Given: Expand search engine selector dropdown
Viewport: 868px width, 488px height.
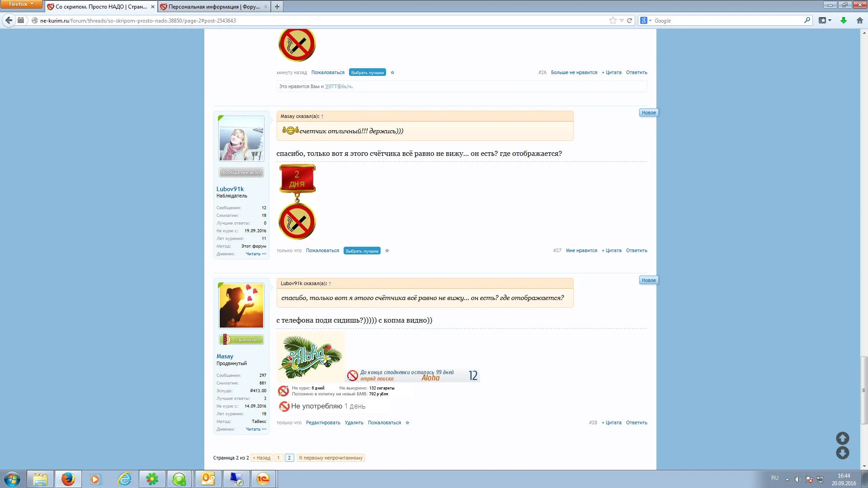Looking at the screenshot, I should [x=650, y=21].
